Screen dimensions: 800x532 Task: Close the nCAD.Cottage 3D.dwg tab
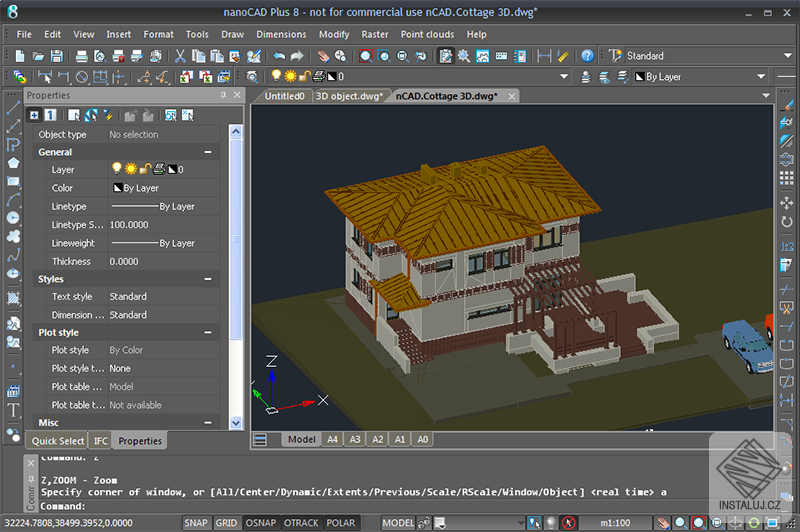512,96
